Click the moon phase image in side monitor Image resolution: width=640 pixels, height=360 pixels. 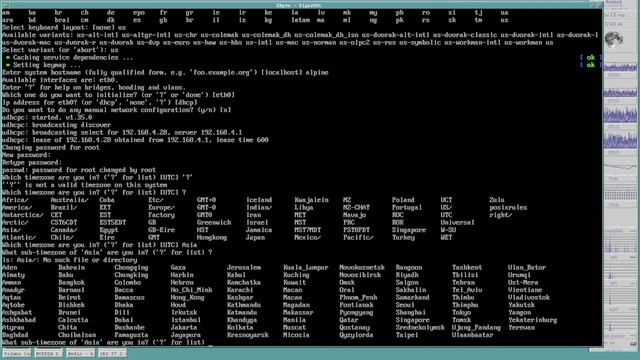click(x=613, y=40)
